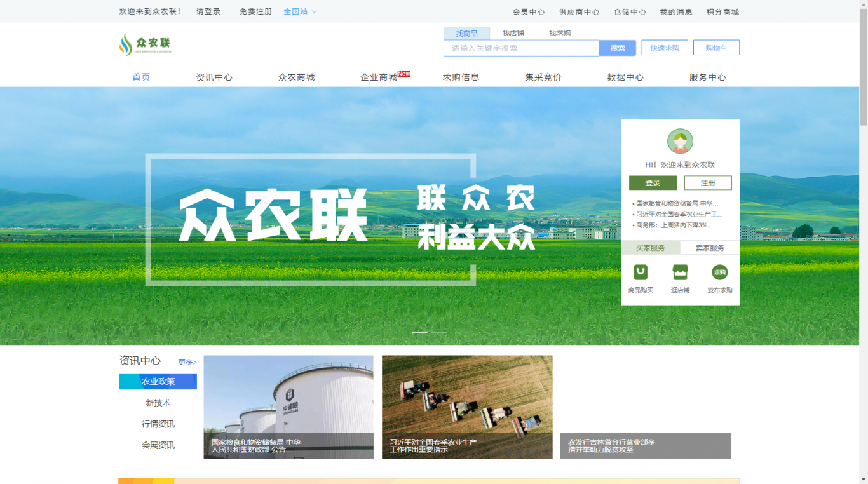Switch to the 卖家服务 tab
Image resolution: width=868 pixels, height=484 pixels.
coord(710,248)
